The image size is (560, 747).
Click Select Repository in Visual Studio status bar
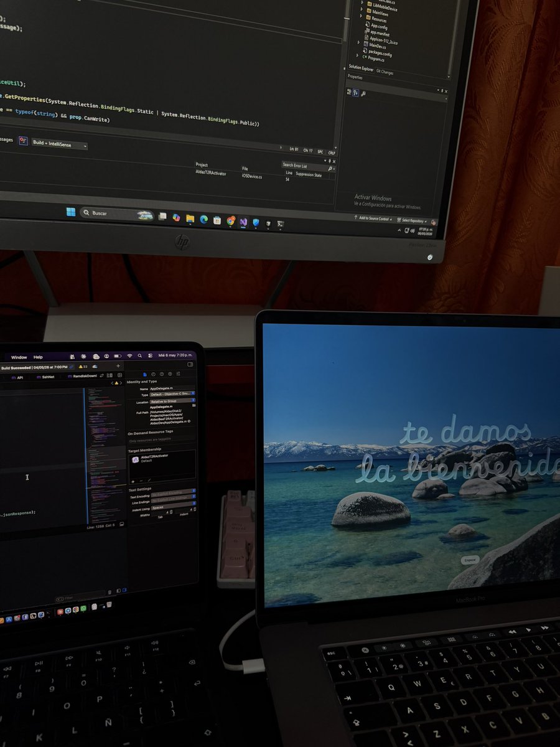pyautogui.click(x=413, y=220)
